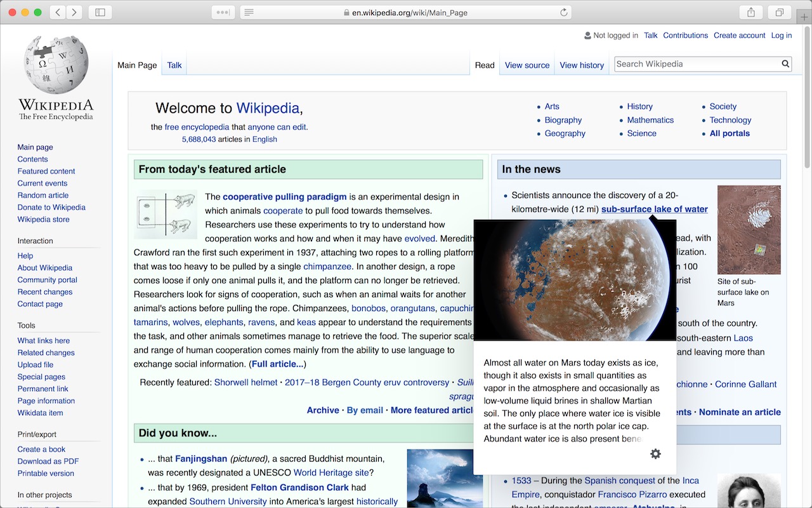Open the Safari sidebar icon
The height and width of the screenshot is (508, 812).
(x=100, y=11)
